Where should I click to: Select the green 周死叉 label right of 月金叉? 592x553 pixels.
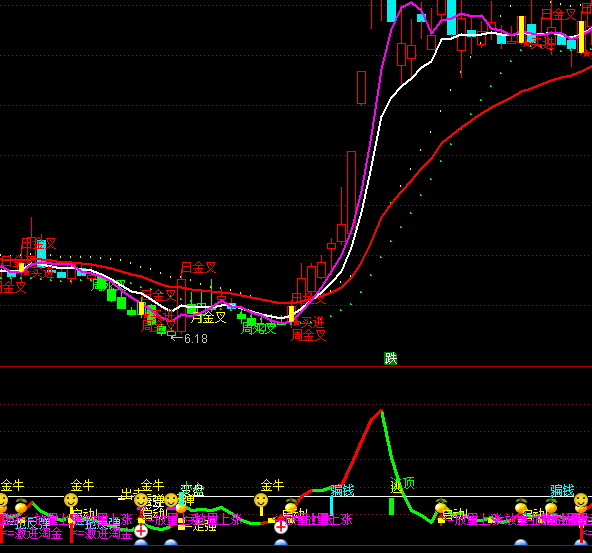(259, 328)
